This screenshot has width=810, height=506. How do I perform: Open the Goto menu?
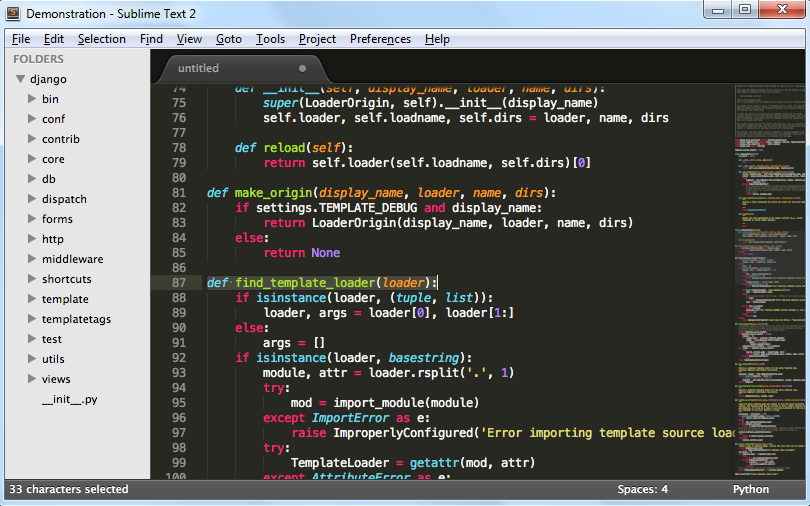(229, 39)
